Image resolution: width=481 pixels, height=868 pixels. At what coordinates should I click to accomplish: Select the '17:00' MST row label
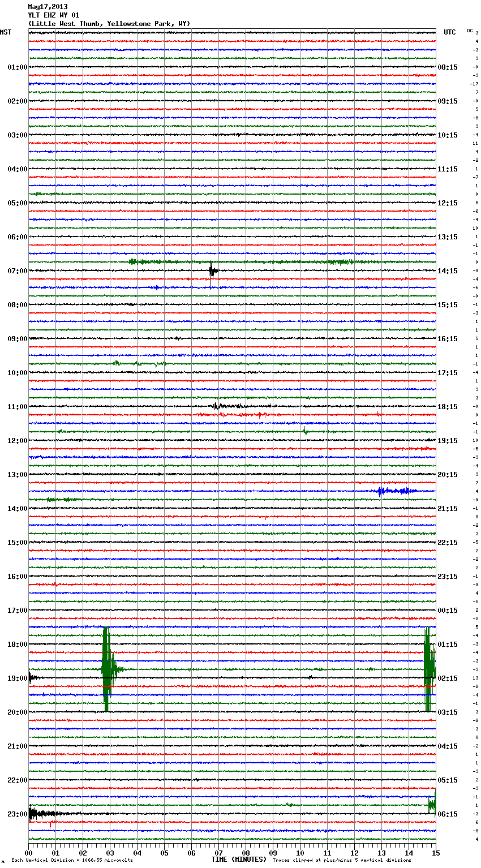[18, 611]
